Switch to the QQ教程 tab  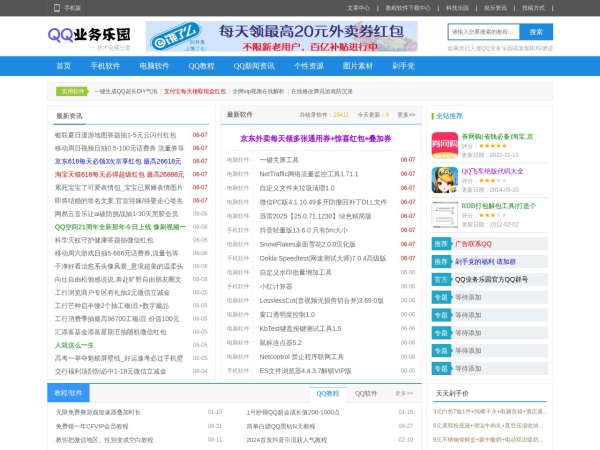pyautogui.click(x=328, y=393)
